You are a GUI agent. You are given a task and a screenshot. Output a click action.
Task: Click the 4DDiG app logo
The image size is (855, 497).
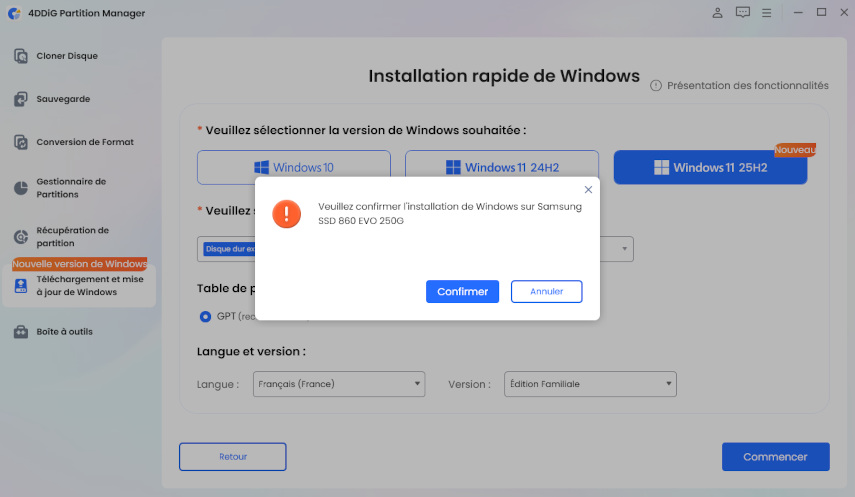pyautogui.click(x=14, y=13)
